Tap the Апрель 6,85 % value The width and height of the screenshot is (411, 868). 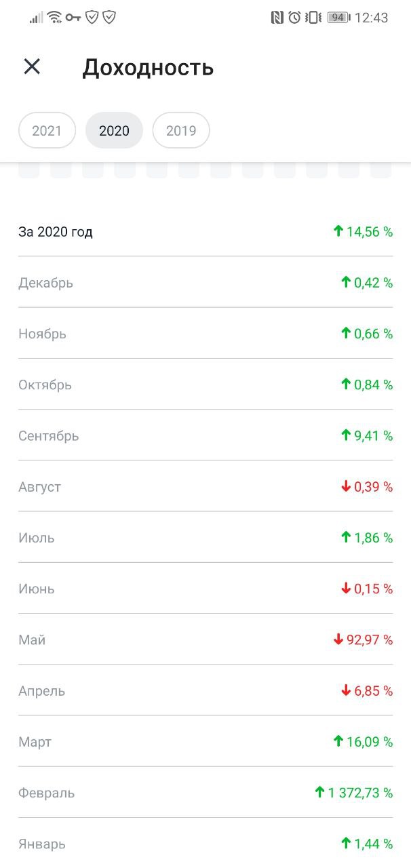(x=373, y=691)
